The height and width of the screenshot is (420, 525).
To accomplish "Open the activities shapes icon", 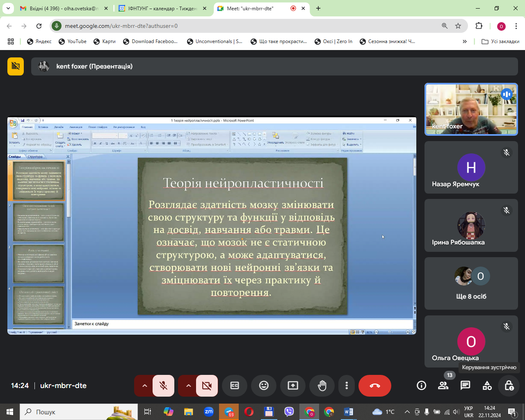I will (487, 386).
